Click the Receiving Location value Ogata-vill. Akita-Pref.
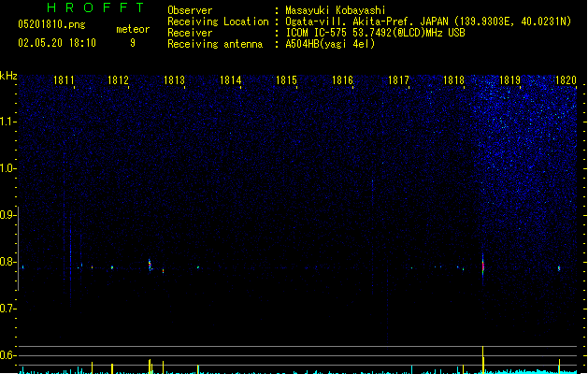 pyautogui.click(x=350, y=22)
